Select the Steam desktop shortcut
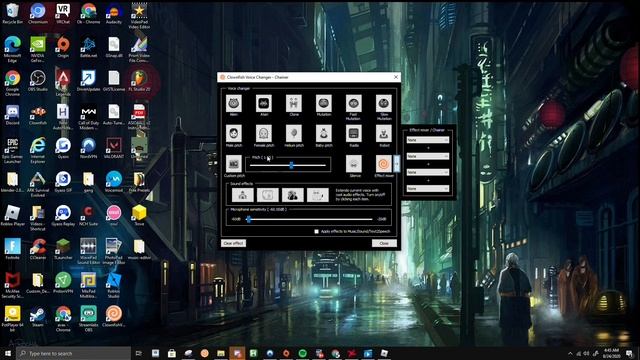The image size is (640, 360). (38, 316)
